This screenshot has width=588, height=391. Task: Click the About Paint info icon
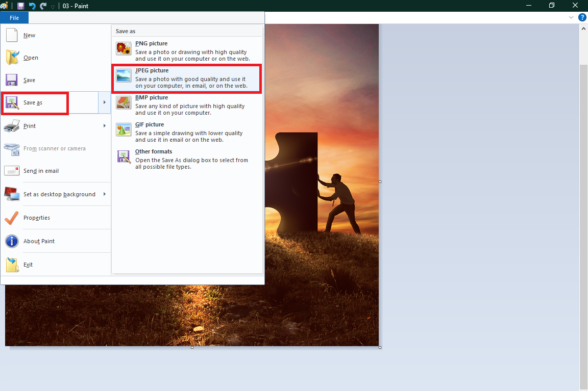pyautogui.click(x=12, y=241)
